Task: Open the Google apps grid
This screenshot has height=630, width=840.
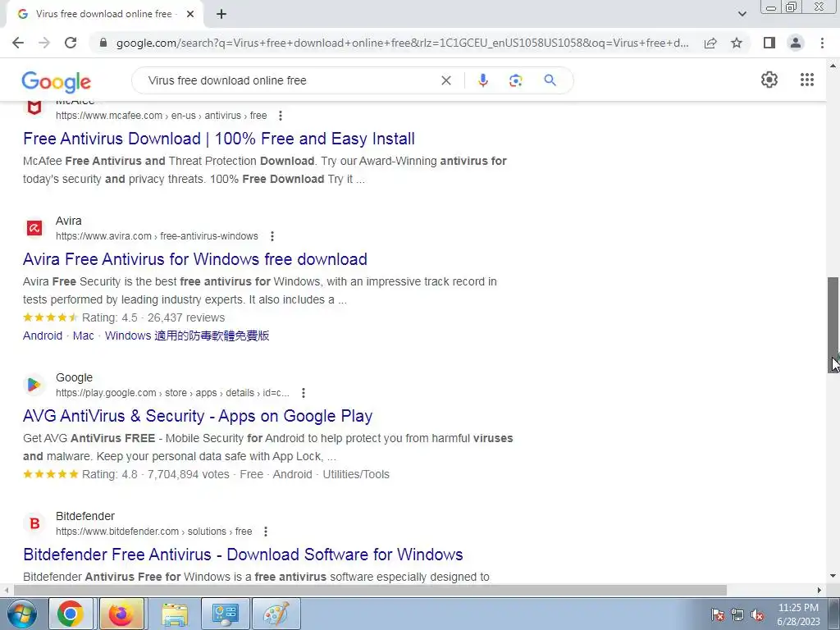Action: pos(807,80)
